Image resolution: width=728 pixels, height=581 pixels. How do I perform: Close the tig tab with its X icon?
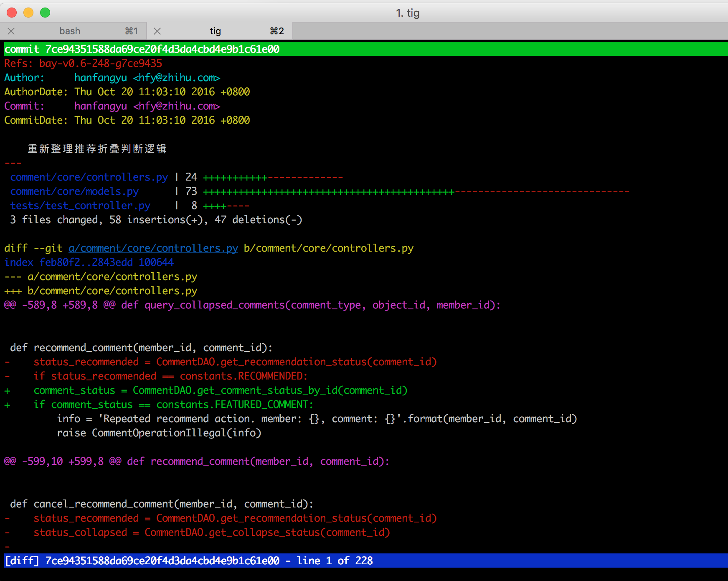coord(157,31)
